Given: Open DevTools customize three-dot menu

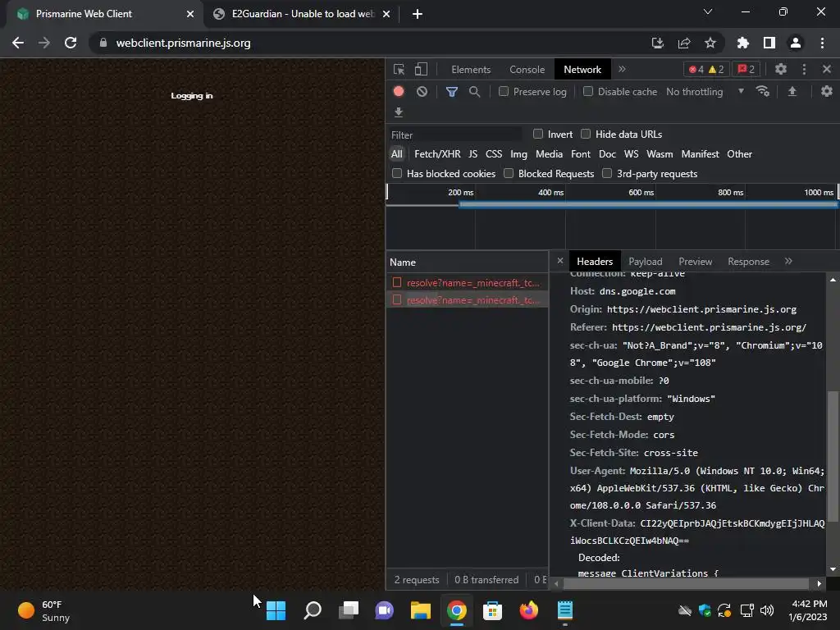Looking at the screenshot, I should [x=804, y=69].
